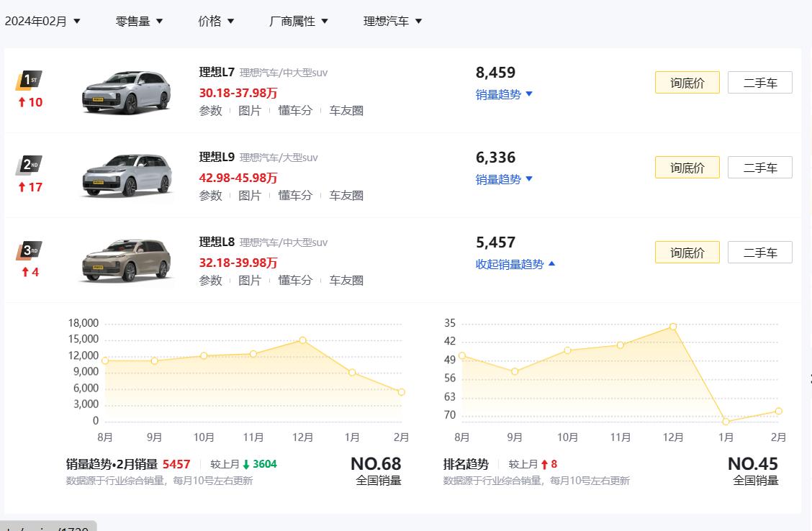Screen dimensions: 812x531
Task: Open the 理想汽车 brand dropdown
Action: point(392,21)
